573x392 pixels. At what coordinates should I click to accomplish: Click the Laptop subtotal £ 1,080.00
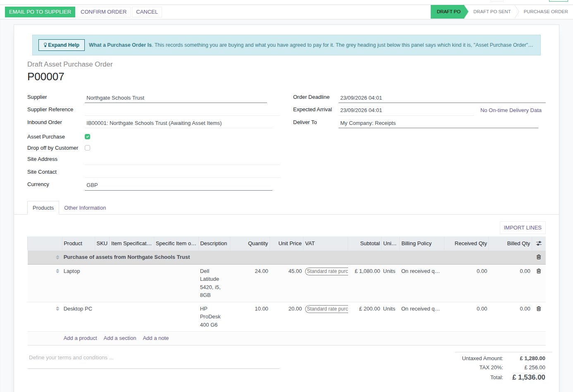click(x=367, y=271)
